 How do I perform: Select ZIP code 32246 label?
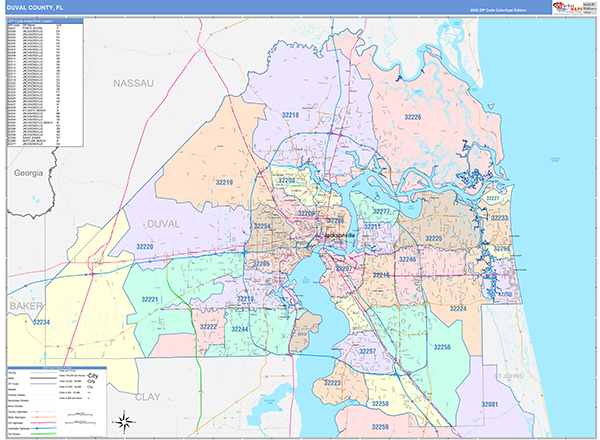(407, 259)
